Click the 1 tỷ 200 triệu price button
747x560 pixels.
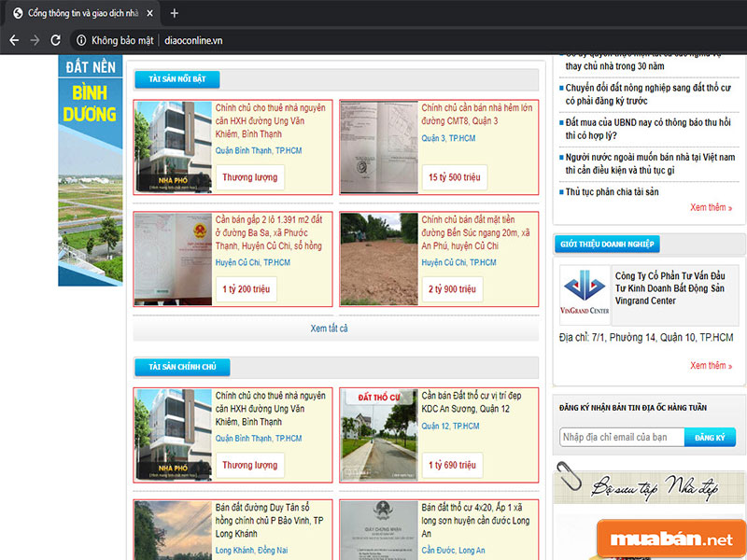pos(246,289)
